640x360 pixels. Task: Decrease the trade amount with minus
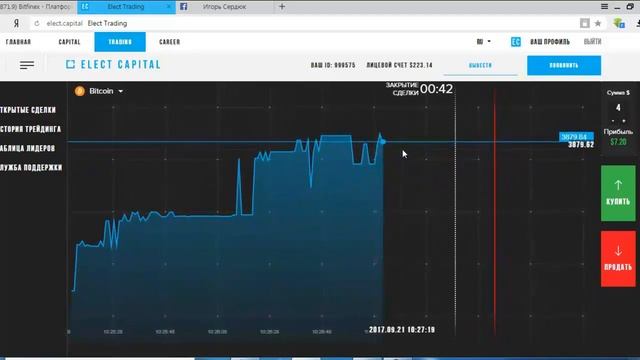[x=613, y=121]
